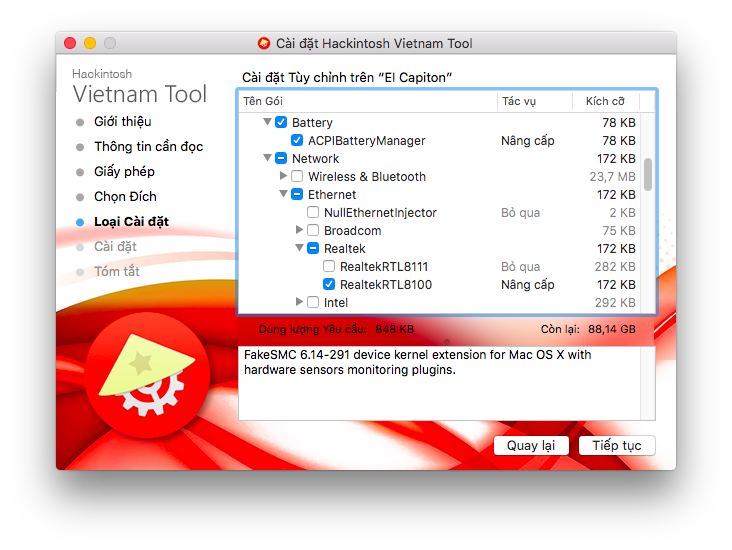Collapse the Network section
The image size is (732, 550).
point(268,159)
